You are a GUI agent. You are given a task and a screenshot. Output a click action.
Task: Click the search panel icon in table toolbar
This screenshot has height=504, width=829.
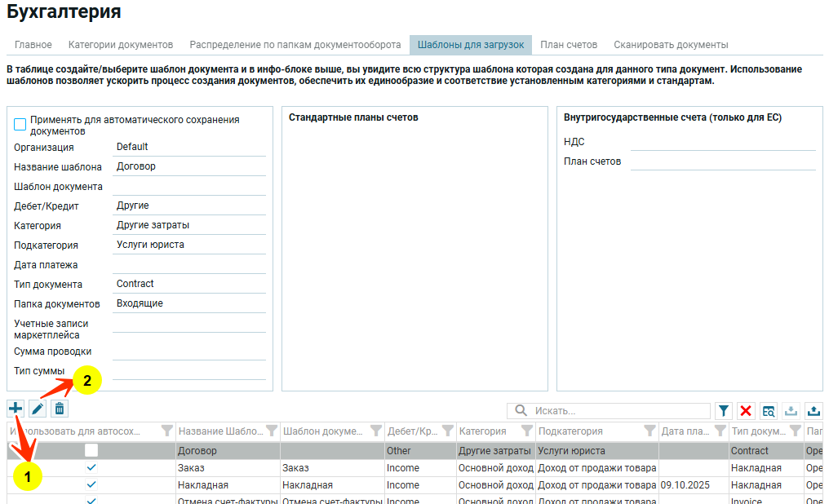(x=769, y=411)
